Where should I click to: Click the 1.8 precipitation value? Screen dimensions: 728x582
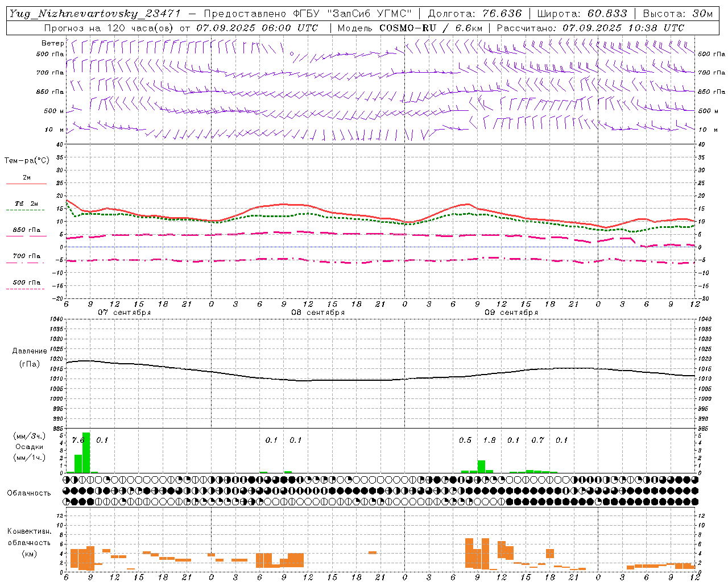(489, 440)
